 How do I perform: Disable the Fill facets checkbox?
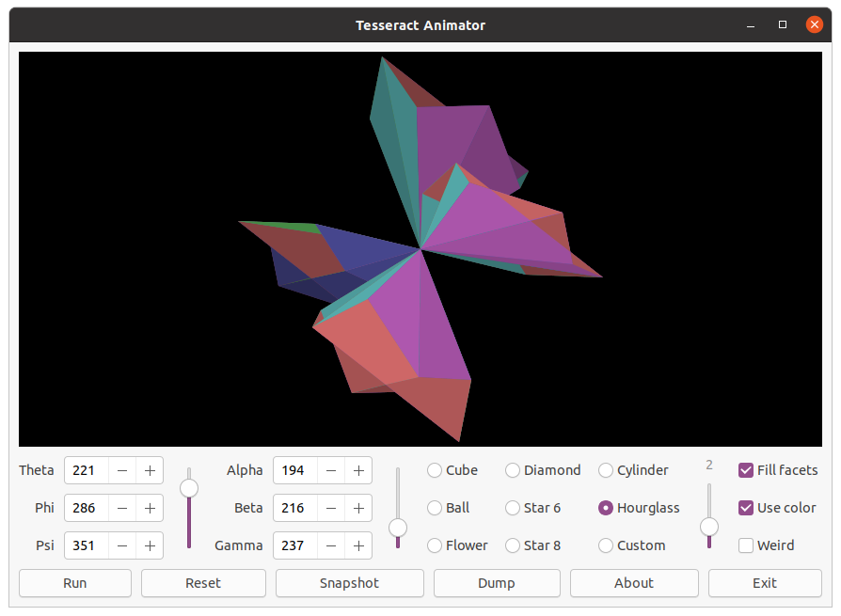coord(778,470)
